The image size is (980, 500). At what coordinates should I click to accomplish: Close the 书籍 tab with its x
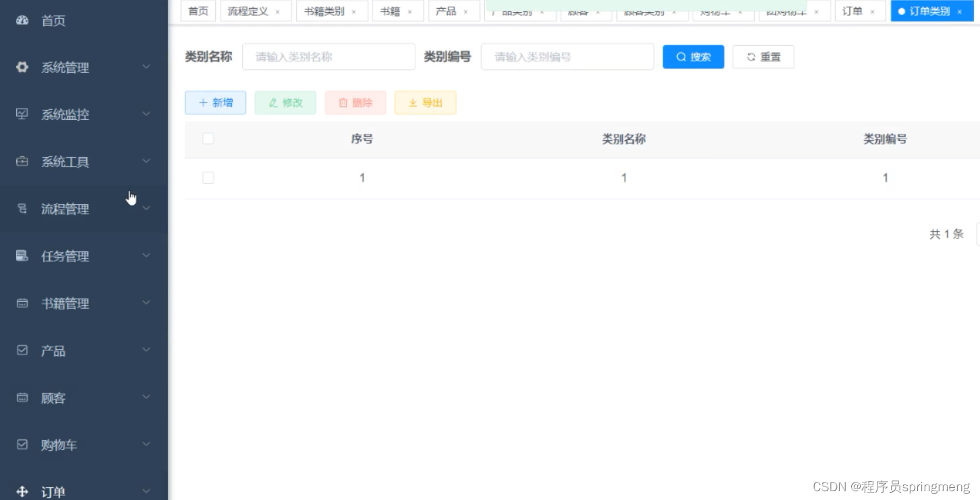[410, 12]
